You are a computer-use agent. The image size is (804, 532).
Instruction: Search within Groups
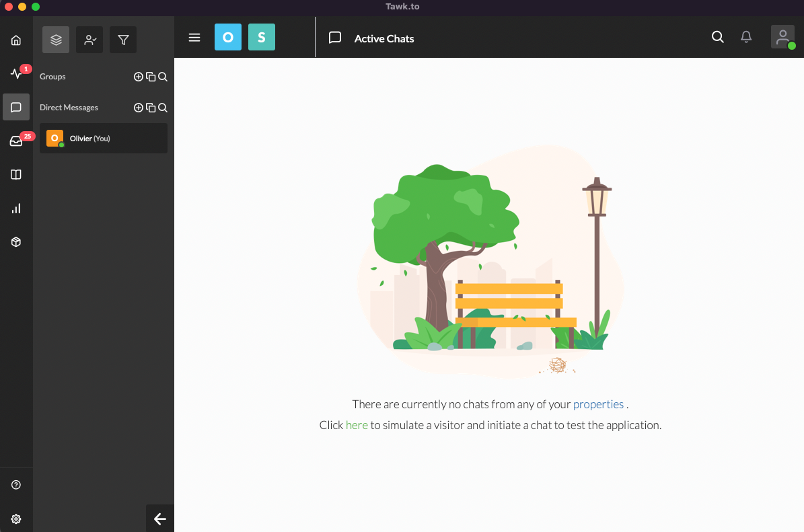tap(163, 77)
